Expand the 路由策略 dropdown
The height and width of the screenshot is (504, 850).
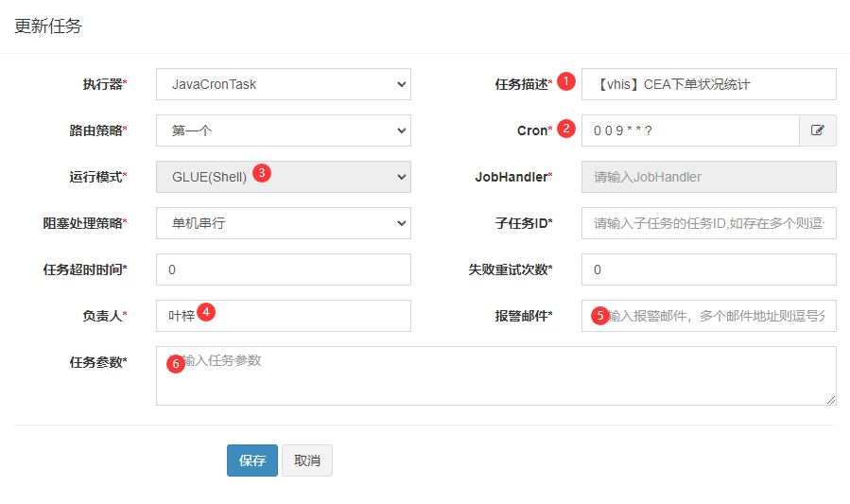click(x=283, y=130)
